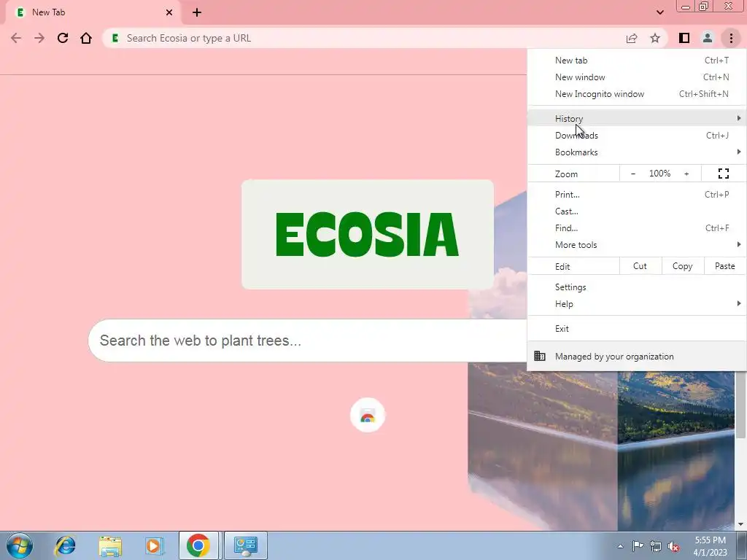Click the Chrome taskbar icon
The height and width of the screenshot is (560, 747).
[x=198, y=545]
